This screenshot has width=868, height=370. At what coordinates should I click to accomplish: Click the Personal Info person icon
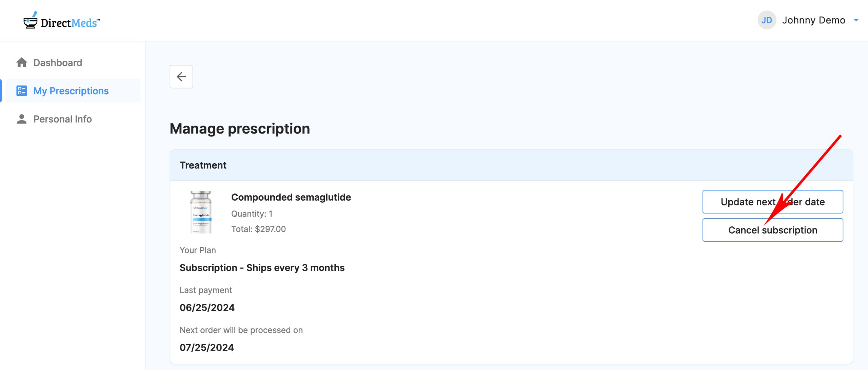pos(22,119)
